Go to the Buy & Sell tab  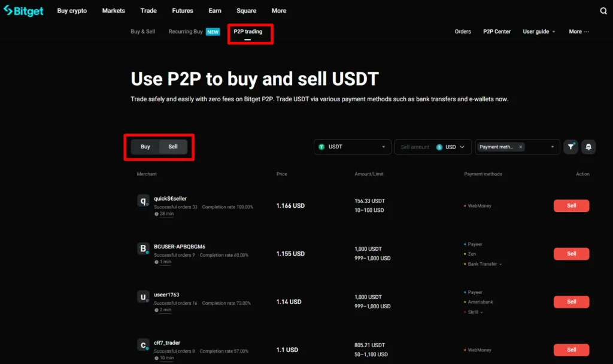142,32
